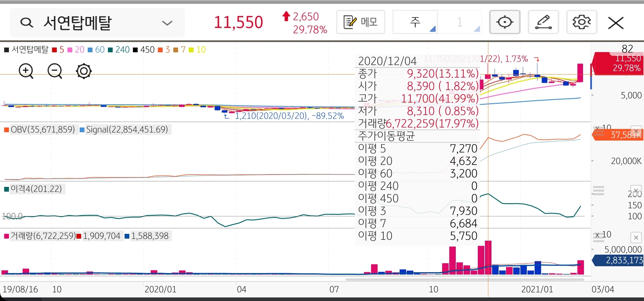This screenshot has width=644, height=301.
Task: Click the 1,909,704 volume average label
Action: click(x=101, y=236)
